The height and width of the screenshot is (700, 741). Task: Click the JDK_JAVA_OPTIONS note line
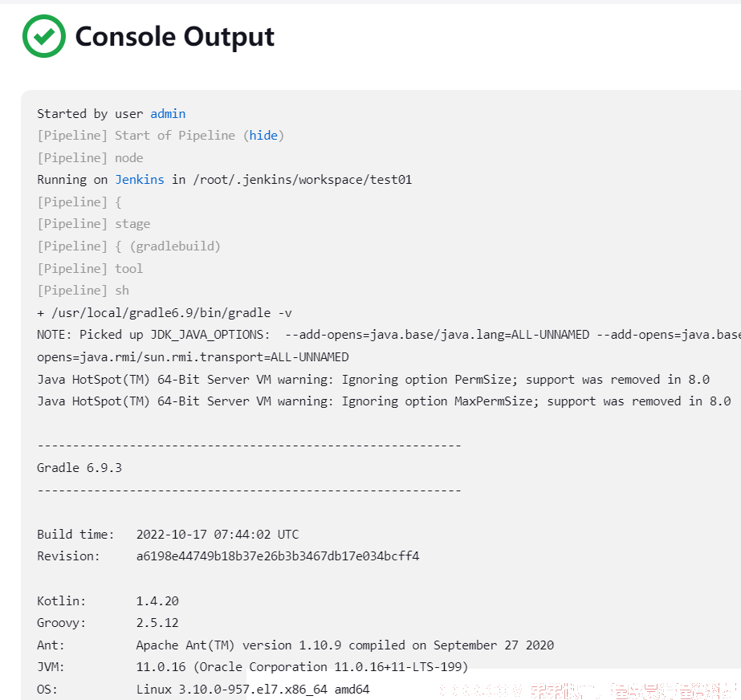[x=389, y=335]
